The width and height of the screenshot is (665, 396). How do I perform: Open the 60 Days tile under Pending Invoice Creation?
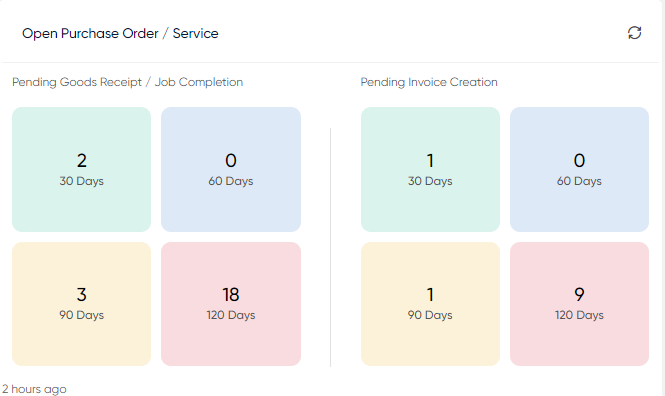[579, 169]
